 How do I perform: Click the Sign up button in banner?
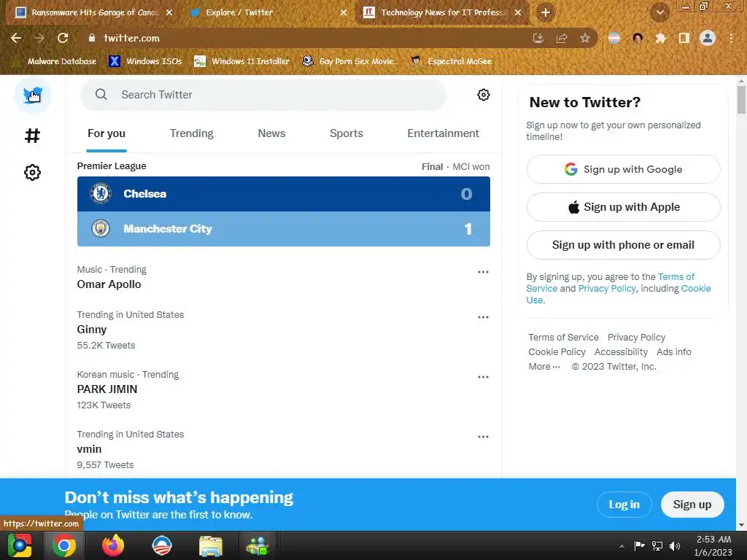coord(692,505)
